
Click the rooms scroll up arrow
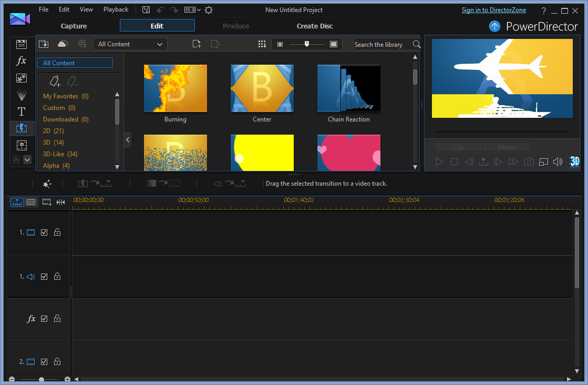point(16,160)
